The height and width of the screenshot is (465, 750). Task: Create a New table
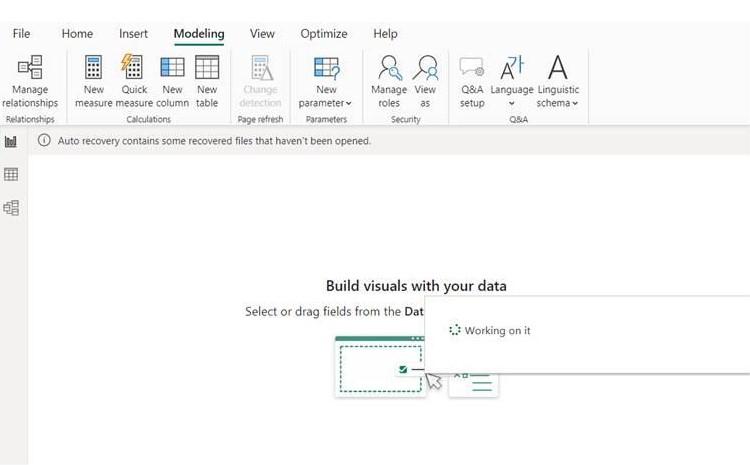pyautogui.click(x=207, y=81)
